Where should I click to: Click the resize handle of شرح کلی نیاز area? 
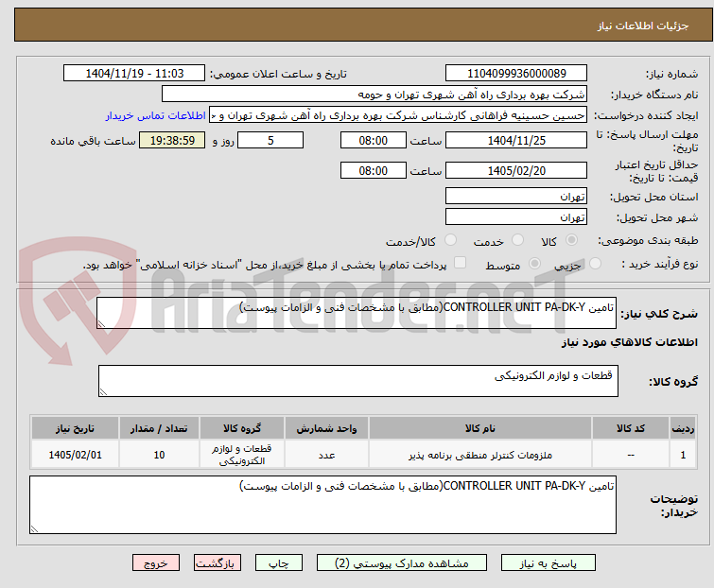101,323
